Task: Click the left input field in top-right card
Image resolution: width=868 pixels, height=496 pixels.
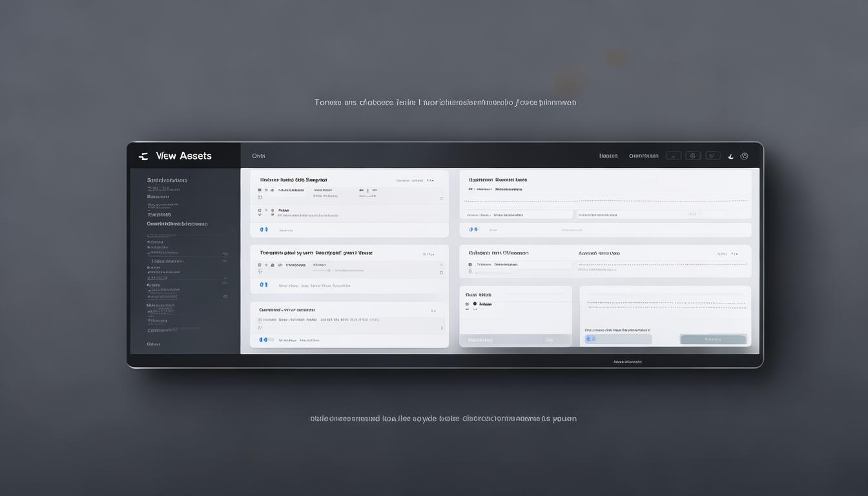Action: pyautogui.click(x=518, y=214)
